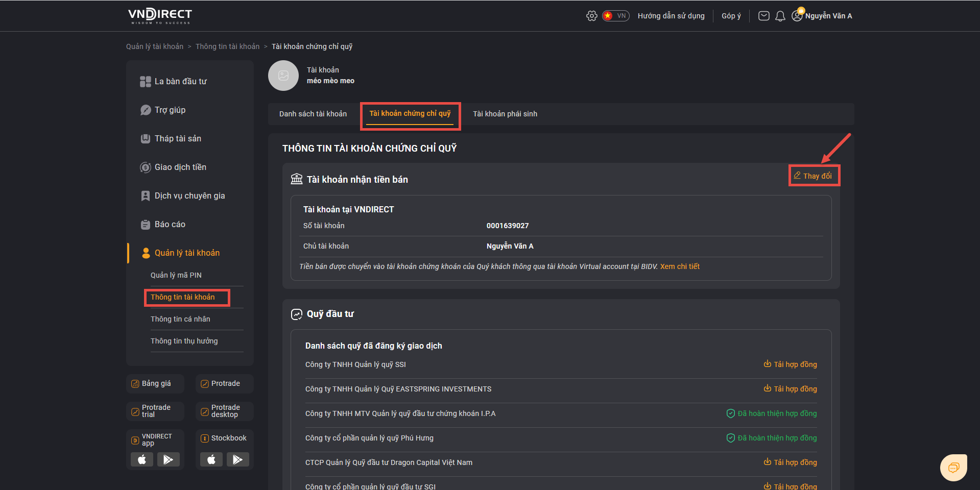Screen dimensions: 980x490
Task: Open settings gear icon in header
Action: click(x=591, y=16)
